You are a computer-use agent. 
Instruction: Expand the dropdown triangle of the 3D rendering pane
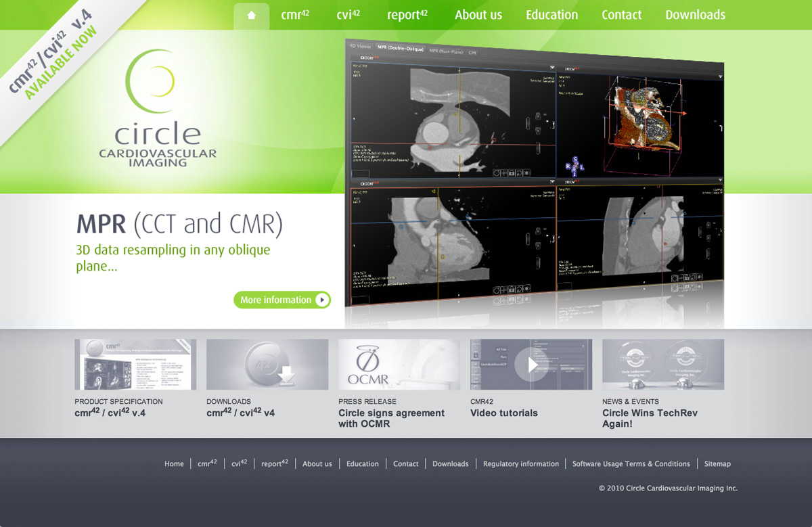[x=720, y=75]
